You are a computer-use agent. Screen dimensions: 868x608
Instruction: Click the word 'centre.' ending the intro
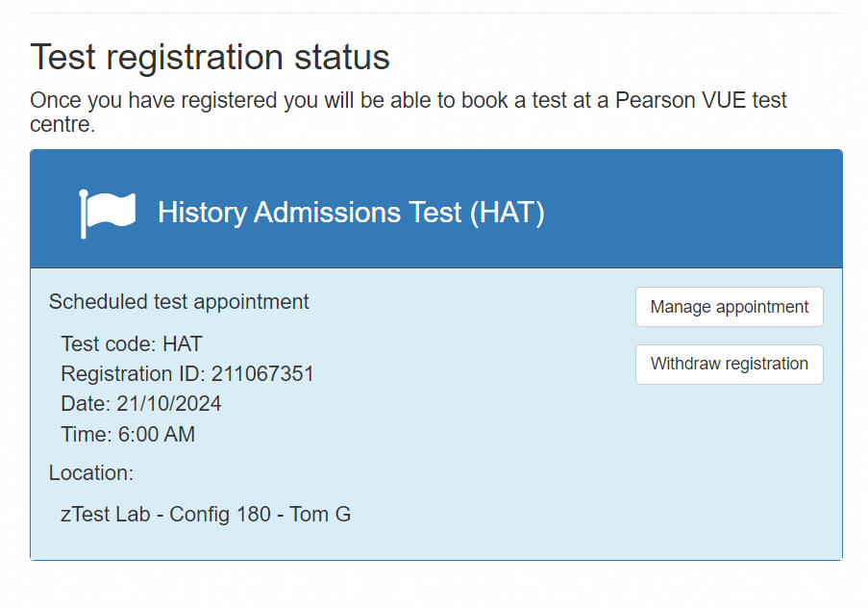tap(62, 124)
